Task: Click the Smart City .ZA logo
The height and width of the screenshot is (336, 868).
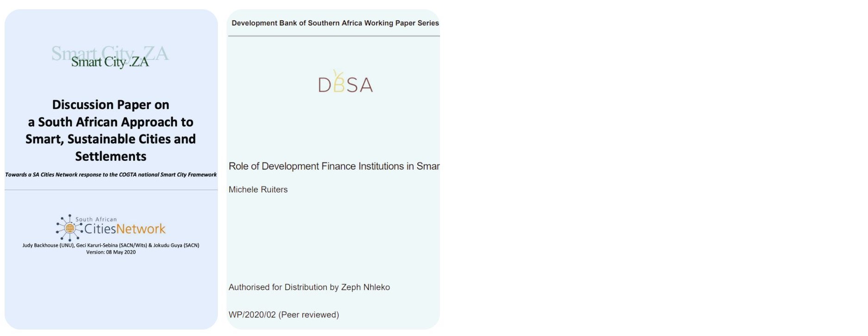Action: click(110, 56)
